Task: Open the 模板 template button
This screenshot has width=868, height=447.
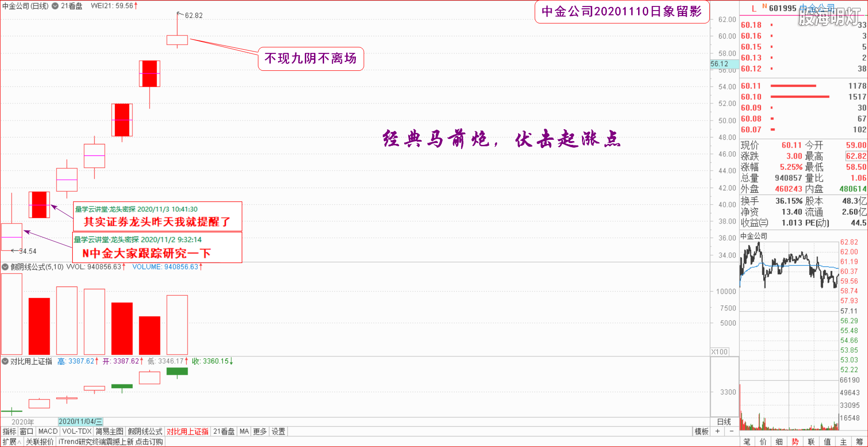Action: [702, 431]
